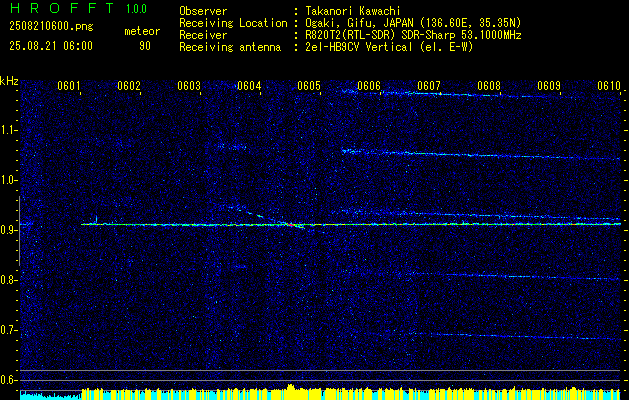629x400 pixels.
Task: Click the red meteor echo peak near 0605
Action: click(x=292, y=225)
